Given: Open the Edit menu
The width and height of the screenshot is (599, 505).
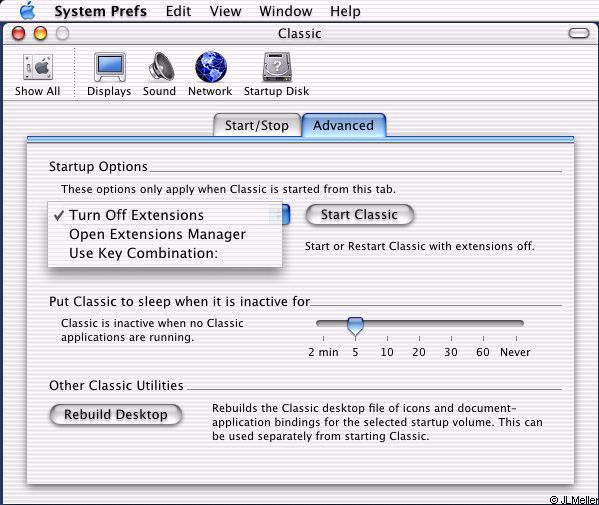Looking at the screenshot, I should pyautogui.click(x=178, y=11).
